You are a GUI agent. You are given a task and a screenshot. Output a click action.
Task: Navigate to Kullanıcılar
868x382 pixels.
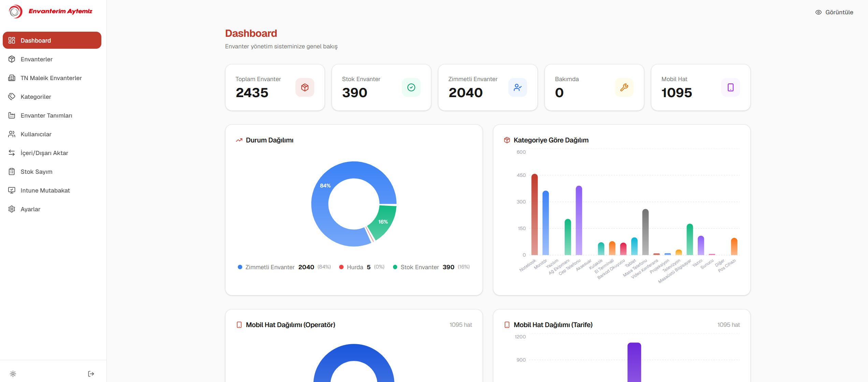pos(52,134)
